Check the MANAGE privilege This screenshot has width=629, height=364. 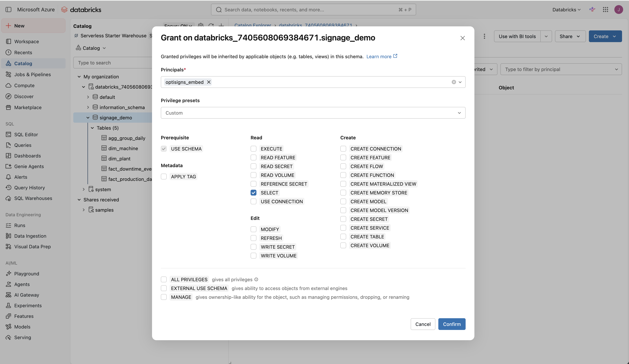164,297
